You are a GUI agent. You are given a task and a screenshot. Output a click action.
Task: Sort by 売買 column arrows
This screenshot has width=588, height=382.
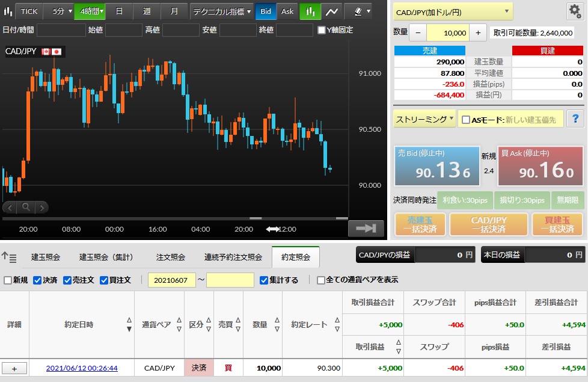(238, 325)
